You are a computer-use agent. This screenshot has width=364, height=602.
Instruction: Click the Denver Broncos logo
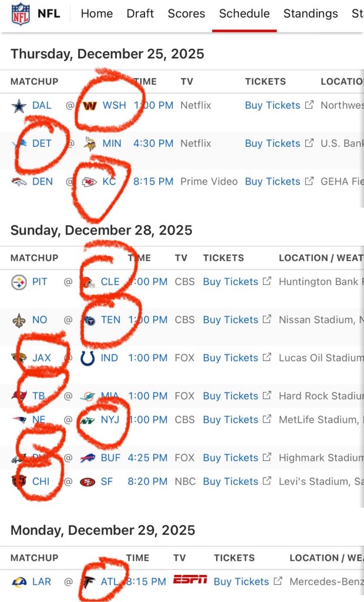pyautogui.click(x=19, y=182)
